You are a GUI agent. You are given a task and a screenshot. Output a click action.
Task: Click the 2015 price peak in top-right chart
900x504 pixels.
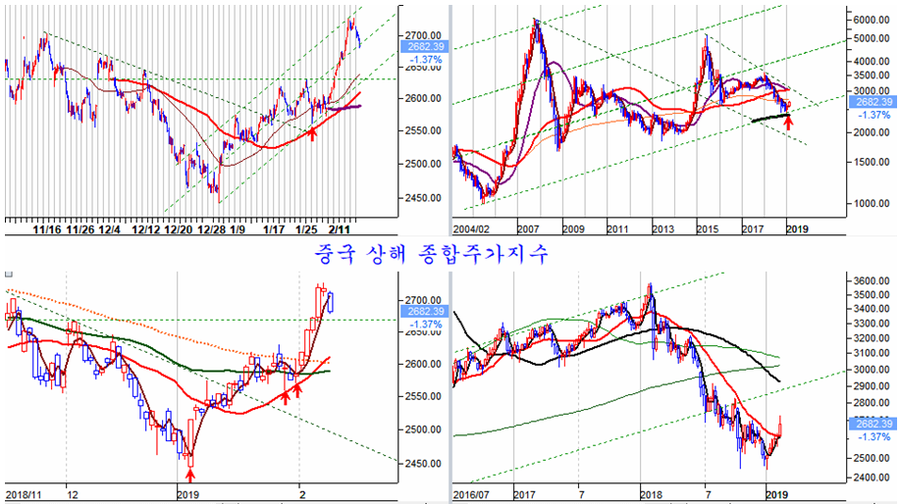(706, 38)
